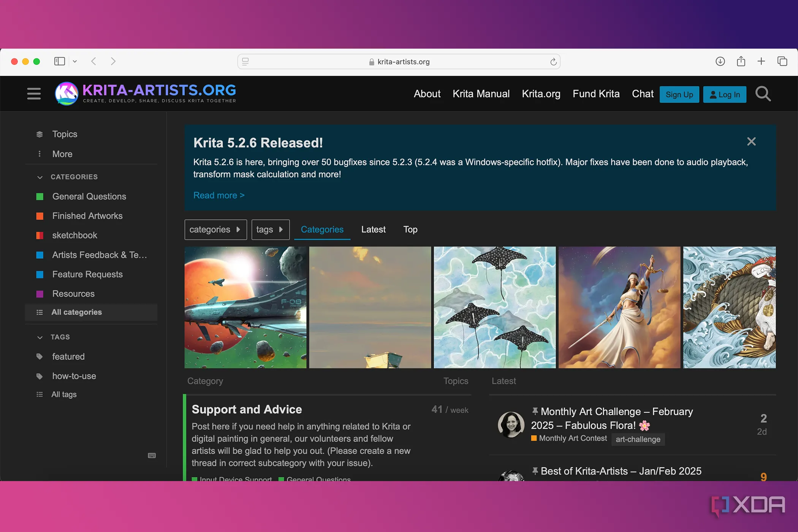
Task: Click Read more link in banner
Action: pyautogui.click(x=219, y=195)
